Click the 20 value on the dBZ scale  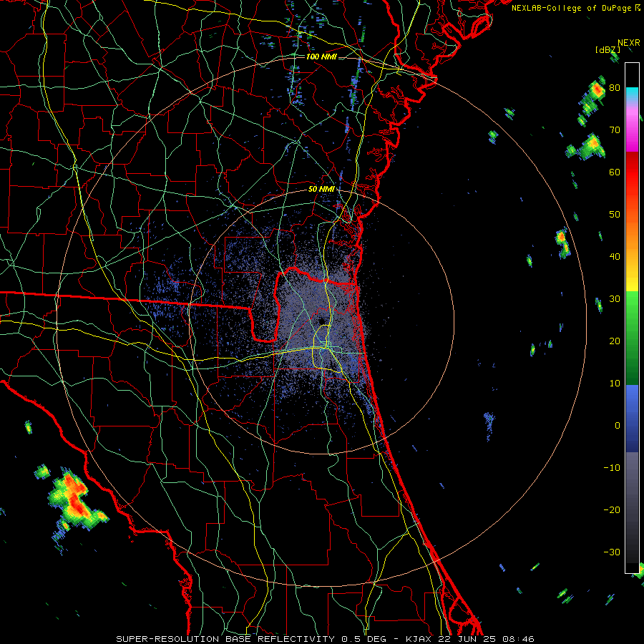[615, 341]
